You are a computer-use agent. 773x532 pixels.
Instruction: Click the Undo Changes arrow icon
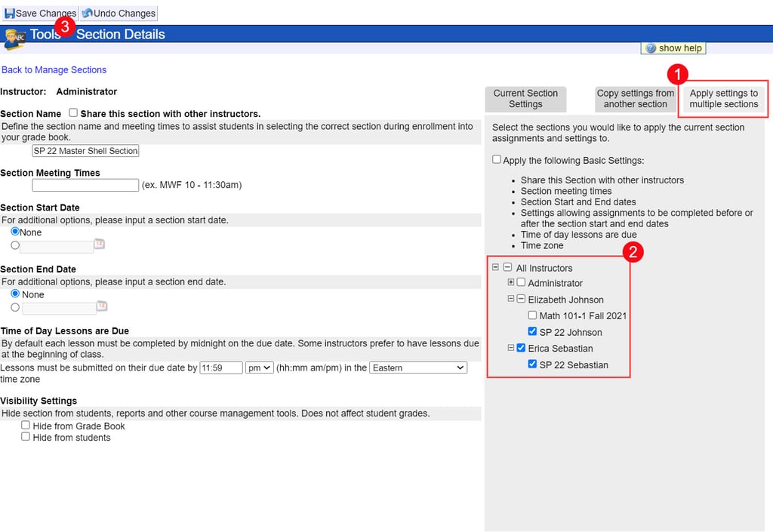point(87,14)
